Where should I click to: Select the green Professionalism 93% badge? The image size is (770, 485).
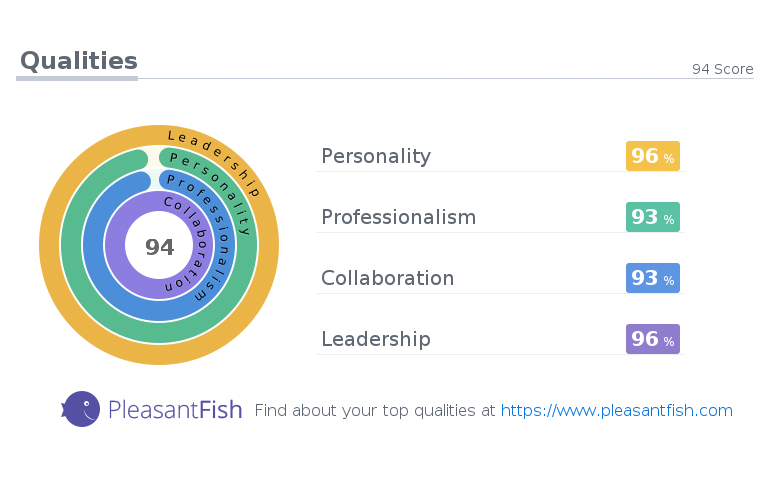point(653,217)
